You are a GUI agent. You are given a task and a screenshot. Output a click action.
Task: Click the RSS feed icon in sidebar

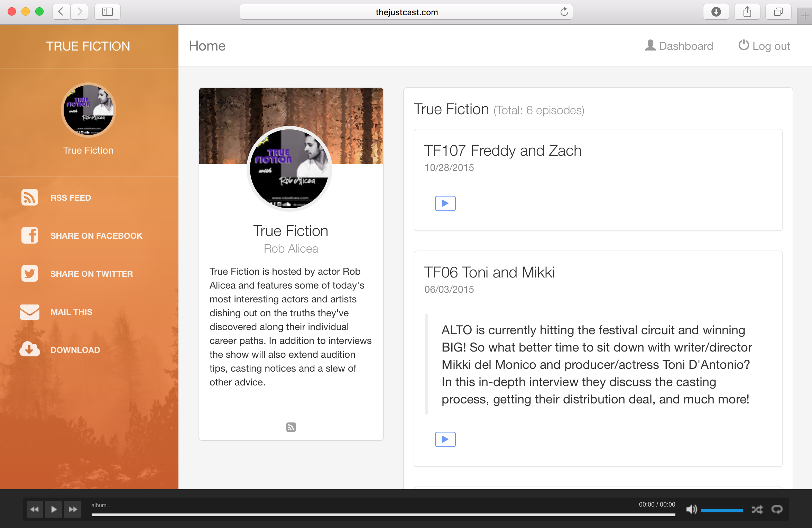pyautogui.click(x=30, y=198)
